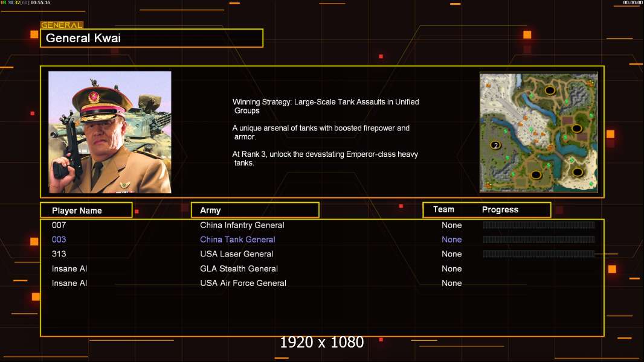Viewport: 644px width, 362px height.
Task: Click the Army column header
Action: (x=255, y=211)
